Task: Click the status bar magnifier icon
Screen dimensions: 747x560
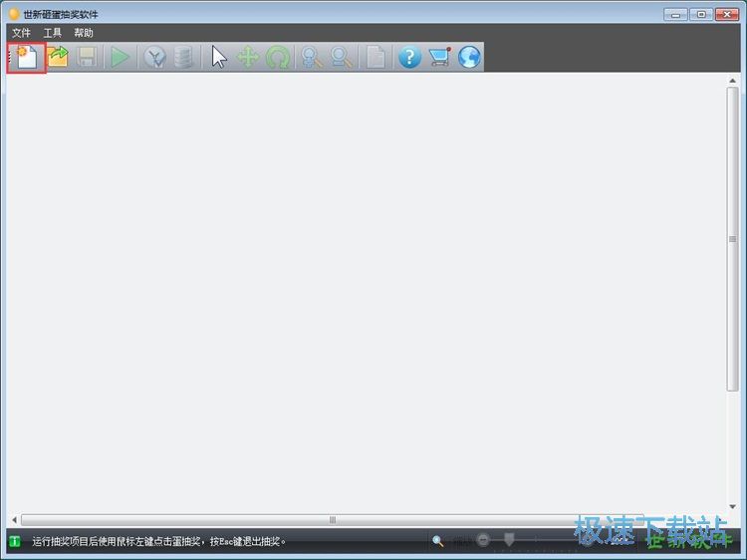Action: [438, 541]
